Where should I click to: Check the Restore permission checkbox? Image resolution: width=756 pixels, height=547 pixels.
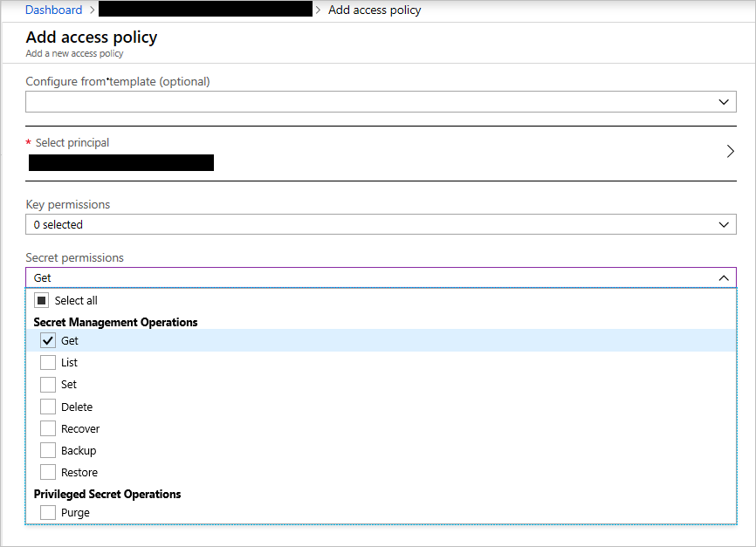coord(48,472)
